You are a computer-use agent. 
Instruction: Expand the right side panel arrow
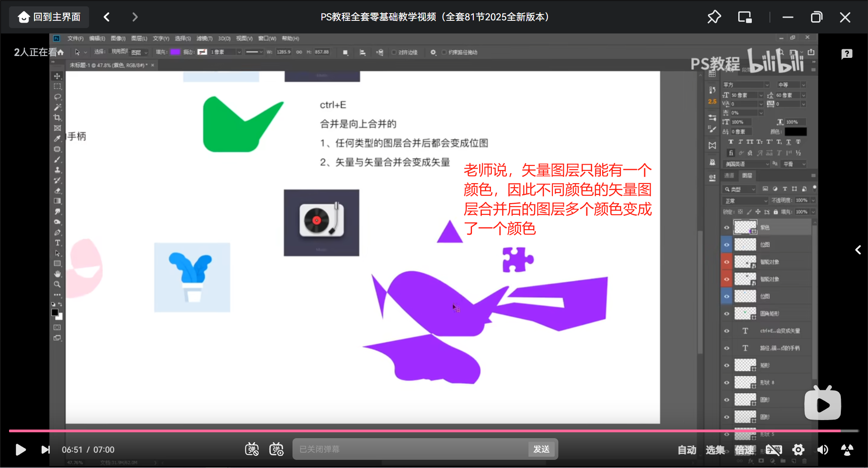(858, 250)
